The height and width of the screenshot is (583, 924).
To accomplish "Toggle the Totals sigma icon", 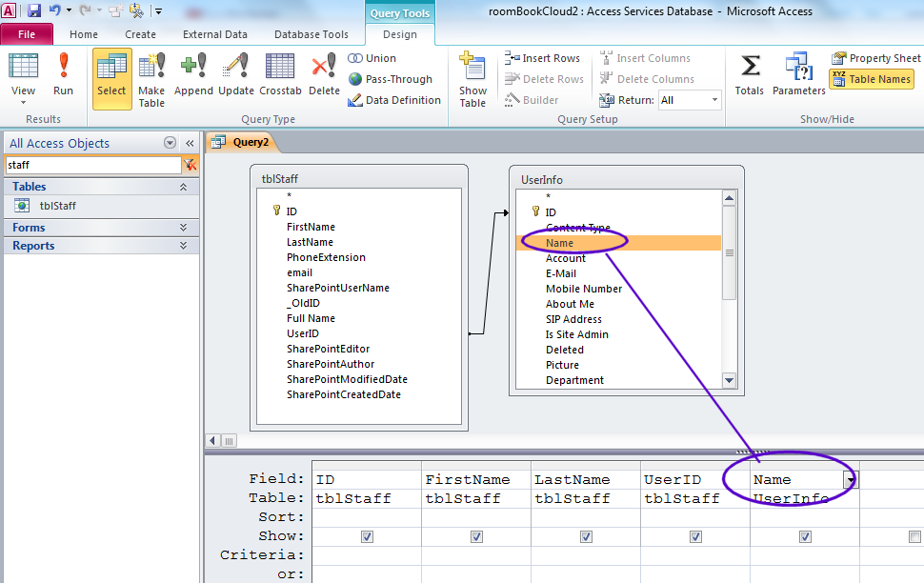I will [750, 74].
